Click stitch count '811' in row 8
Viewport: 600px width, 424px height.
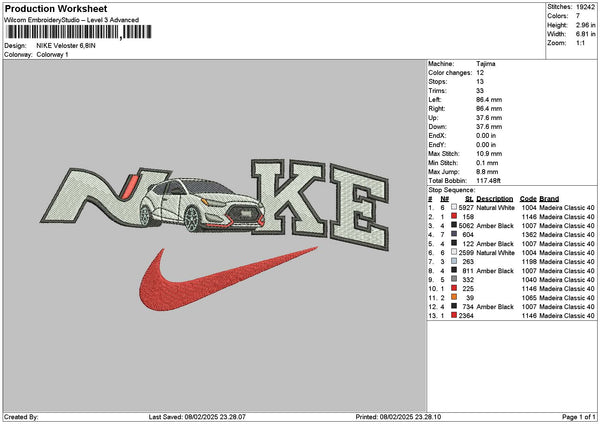tap(468, 271)
